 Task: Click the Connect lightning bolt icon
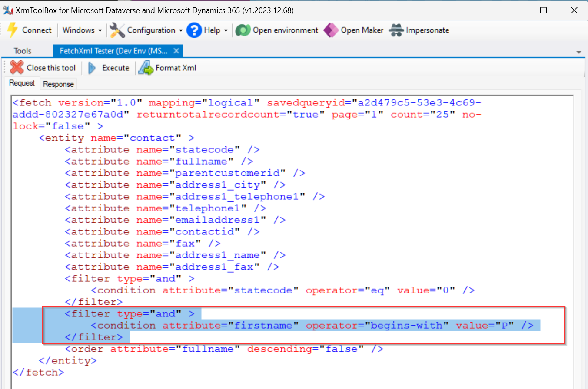tap(13, 30)
